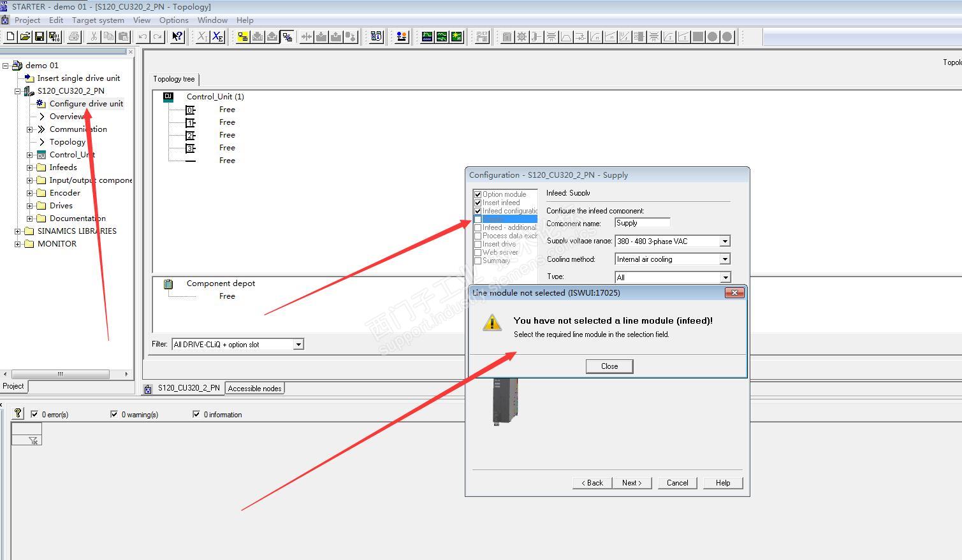Viewport: 962px width, 560px height.
Task: Toggle the Insert drive step checkbox
Action: coord(477,244)
